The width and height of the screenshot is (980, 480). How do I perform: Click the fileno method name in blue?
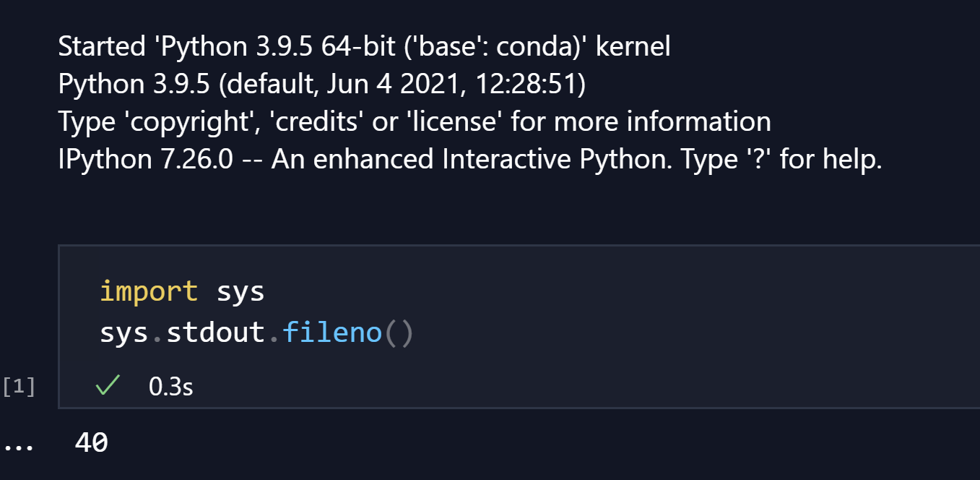(x=331, y=332)
